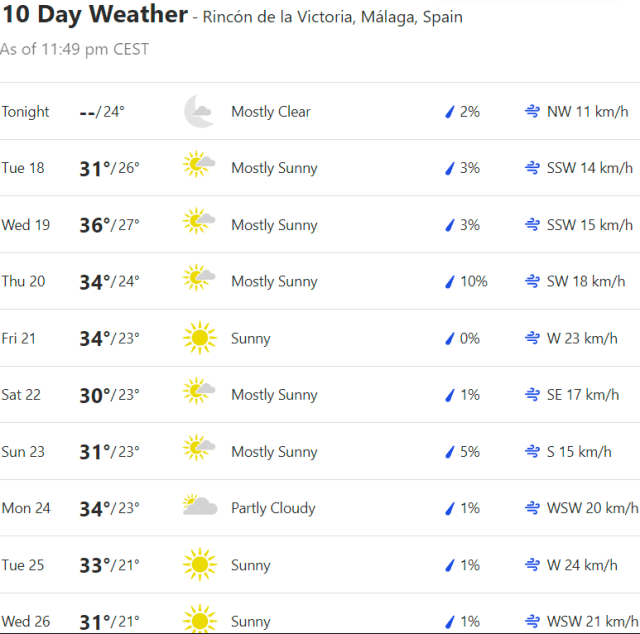Click the sun icon for Fri 21
The width and height of the screenshot is (640, 634).
199,338
